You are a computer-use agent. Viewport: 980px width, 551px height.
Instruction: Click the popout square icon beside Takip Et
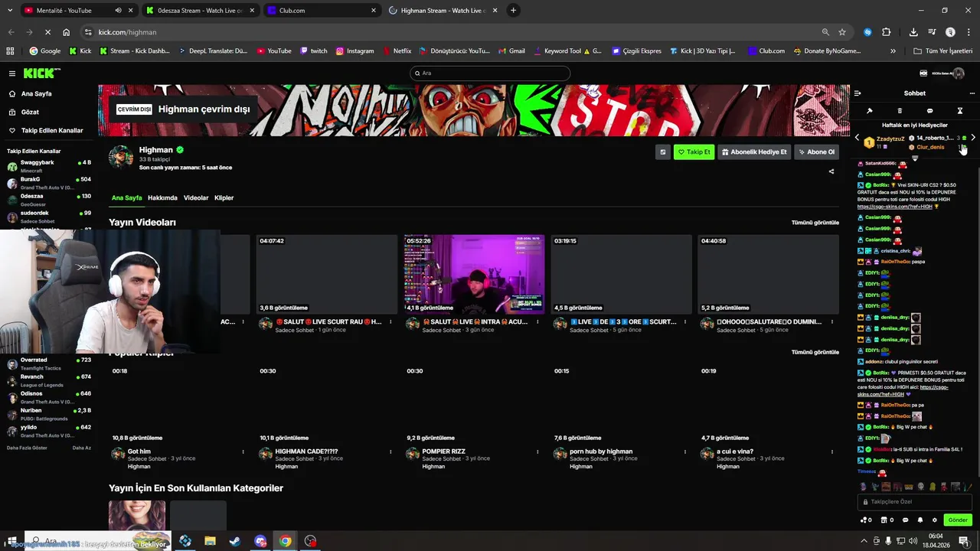662,152
